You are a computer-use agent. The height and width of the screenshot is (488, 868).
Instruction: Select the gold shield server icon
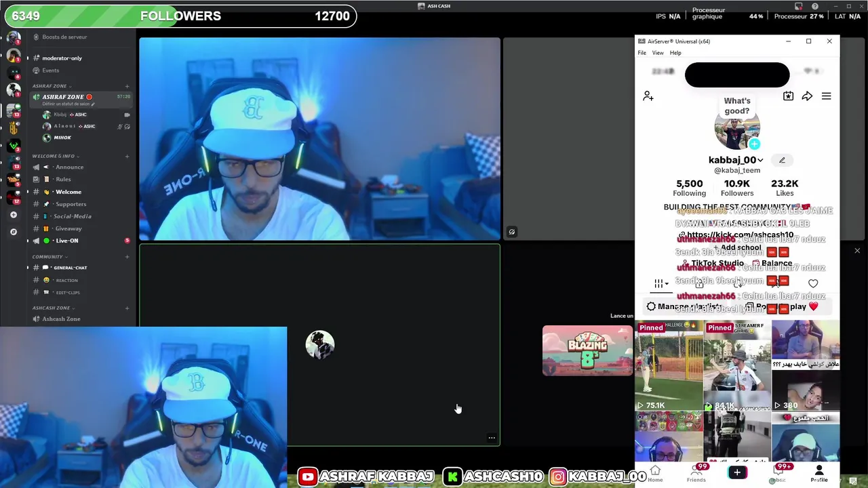(x=14, y=127)
